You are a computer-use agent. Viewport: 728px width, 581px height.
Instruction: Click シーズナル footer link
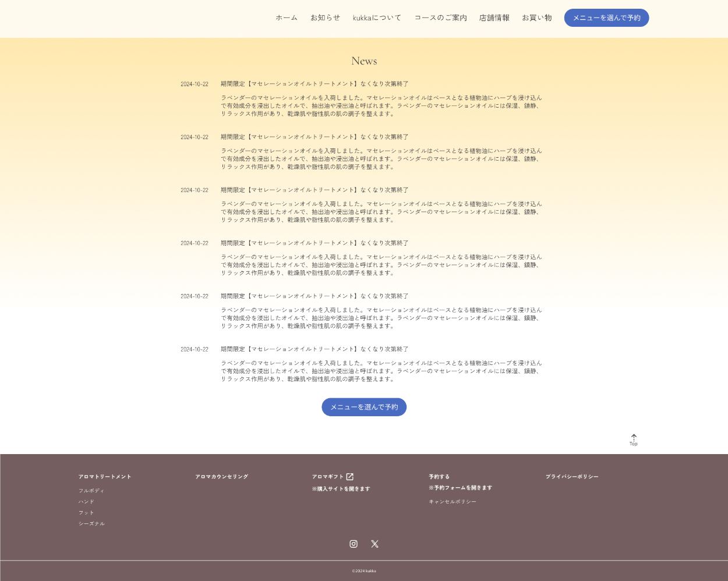(x=92, y=524)
